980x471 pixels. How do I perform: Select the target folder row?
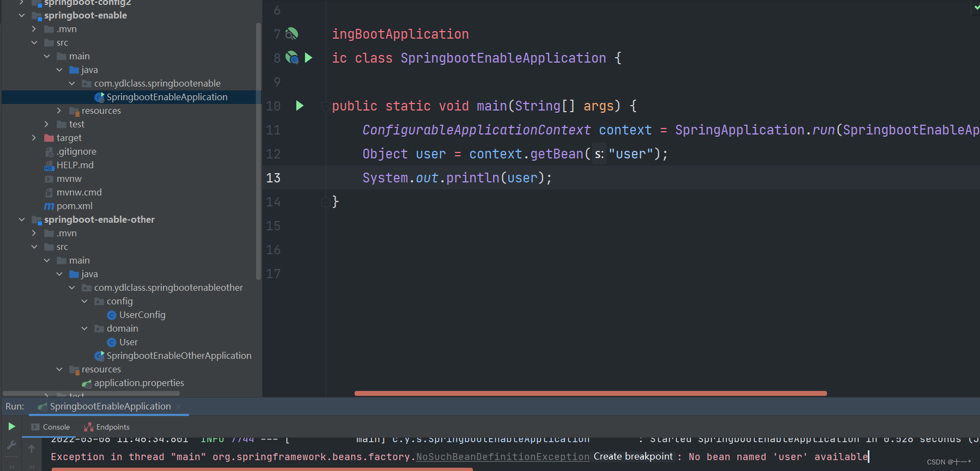click(x=131, y=138)
